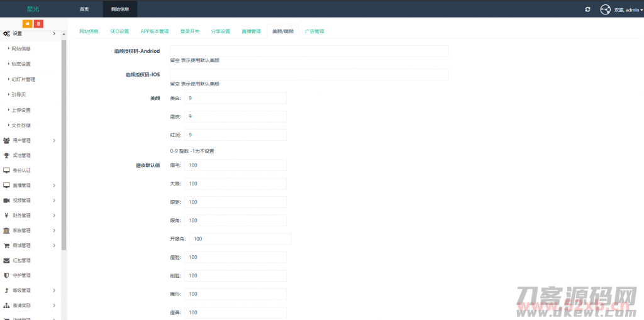The width and height of the screenshot is (644, 320).
Task: Click the 眉毛 value field
Action: point(235,165)
